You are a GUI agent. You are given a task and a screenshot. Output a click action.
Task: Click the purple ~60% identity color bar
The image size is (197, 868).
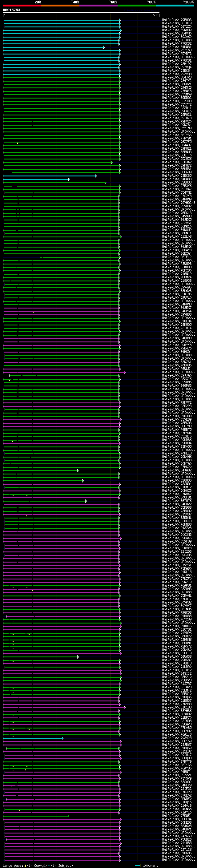coord(99,6)
